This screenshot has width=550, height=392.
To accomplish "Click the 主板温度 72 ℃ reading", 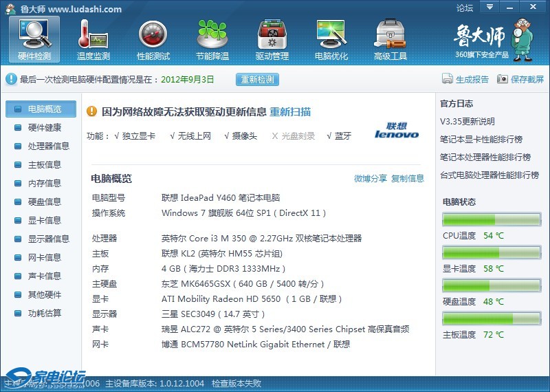I will [x=473, y=335].
